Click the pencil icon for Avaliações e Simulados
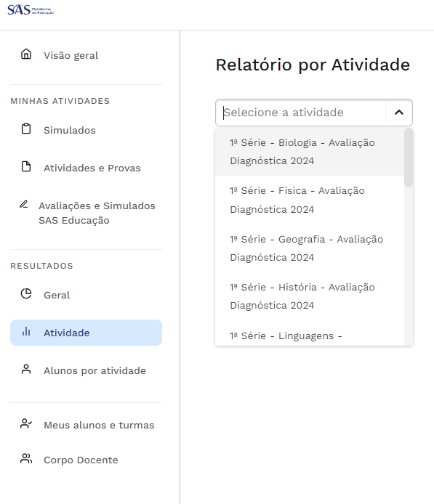The image size is (434, 504). click(23, 204)
